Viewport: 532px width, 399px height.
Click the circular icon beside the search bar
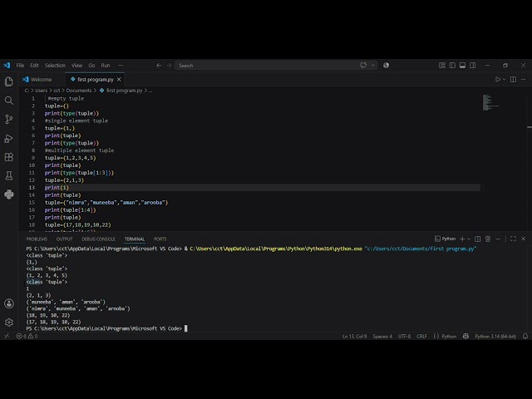[386, 65]
